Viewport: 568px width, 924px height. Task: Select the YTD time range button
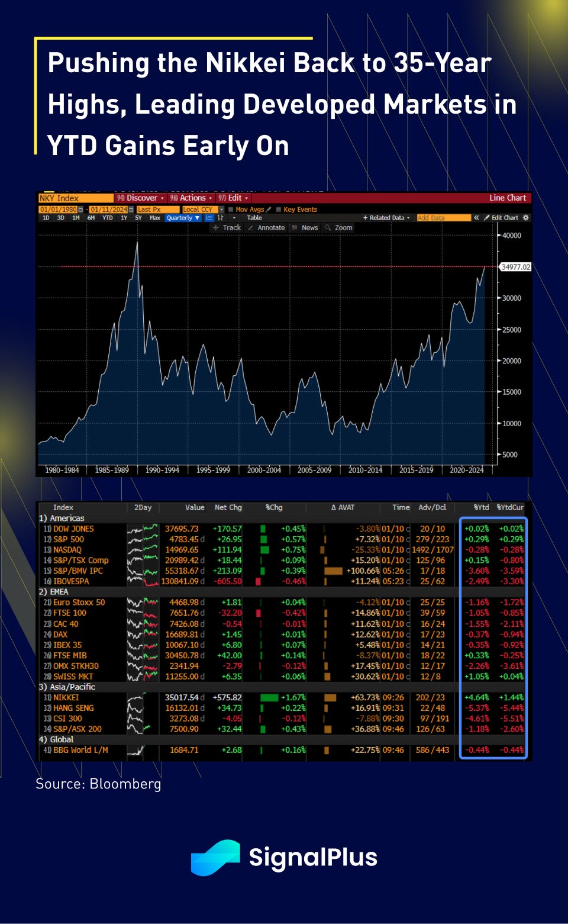click(x=107, y=218)
